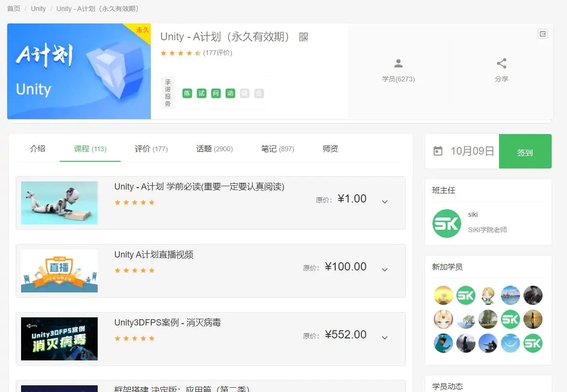Screen dimensions: 567x392
Task: Open the golden sunset silhouette avatar
Action: point(533,319)
